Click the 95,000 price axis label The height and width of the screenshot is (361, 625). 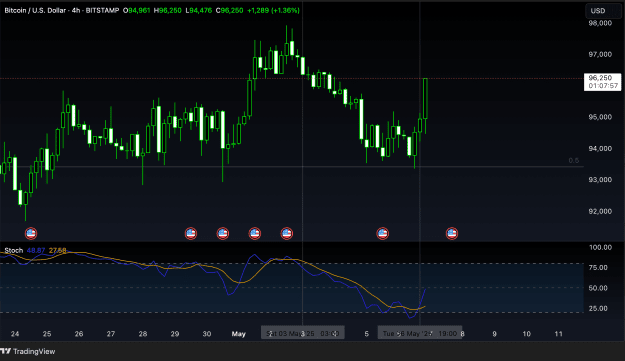(x=600, y=117)
